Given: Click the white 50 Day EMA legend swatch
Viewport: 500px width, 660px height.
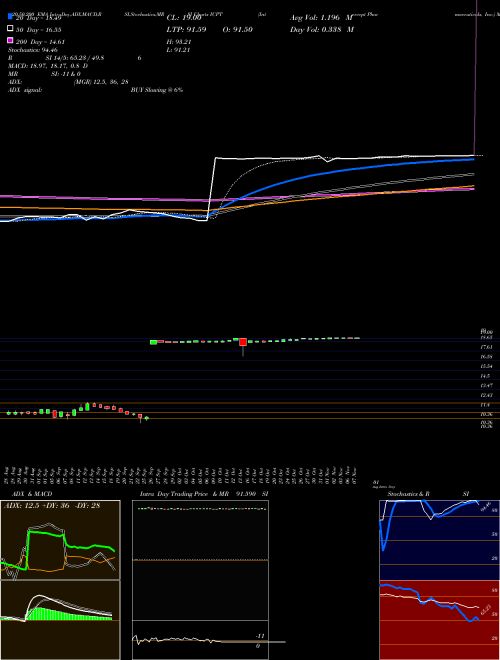Looking at the screenshot, I should point(11,28).
